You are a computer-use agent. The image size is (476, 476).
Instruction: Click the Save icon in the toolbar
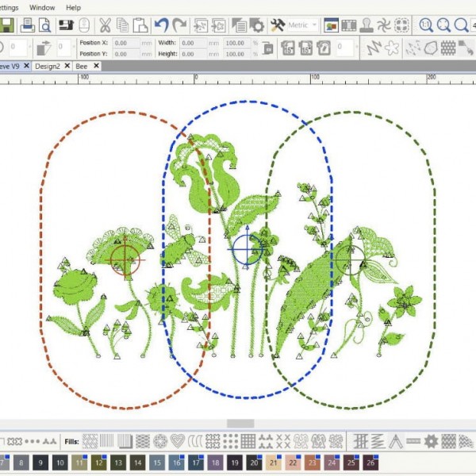[6, 25]
